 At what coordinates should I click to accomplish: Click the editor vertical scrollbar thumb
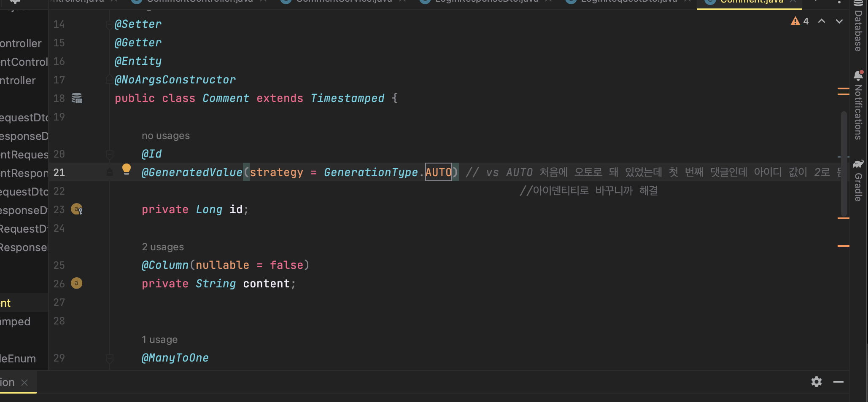[844, 164]
